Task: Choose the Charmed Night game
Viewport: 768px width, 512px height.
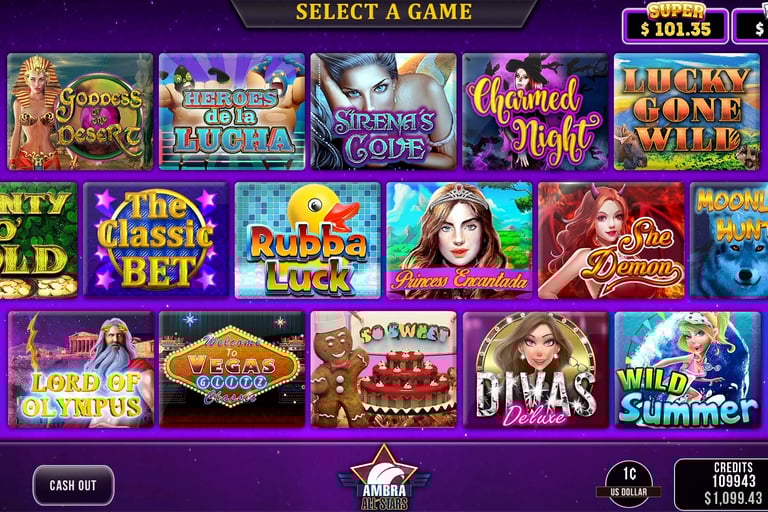Action: (x=535, y=112)
